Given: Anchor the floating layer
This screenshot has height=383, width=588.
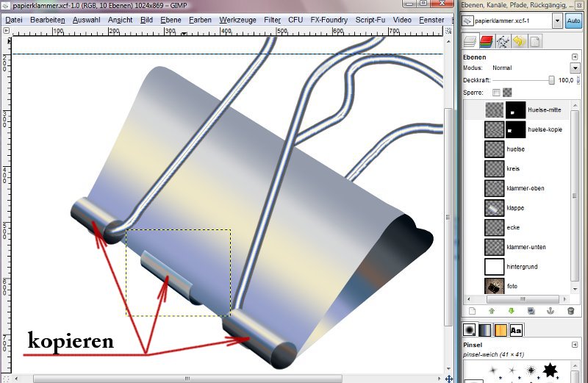Looking at the screenshot, I should (x=551, y=311).
